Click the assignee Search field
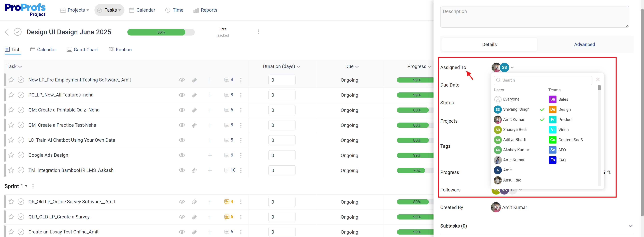644x237 pixels. click(x=543, y=80)
